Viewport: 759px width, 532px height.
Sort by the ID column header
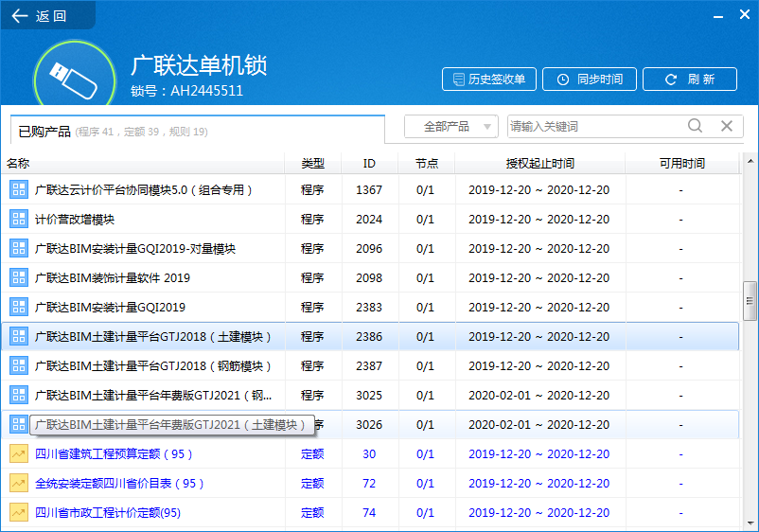(369, 164)
